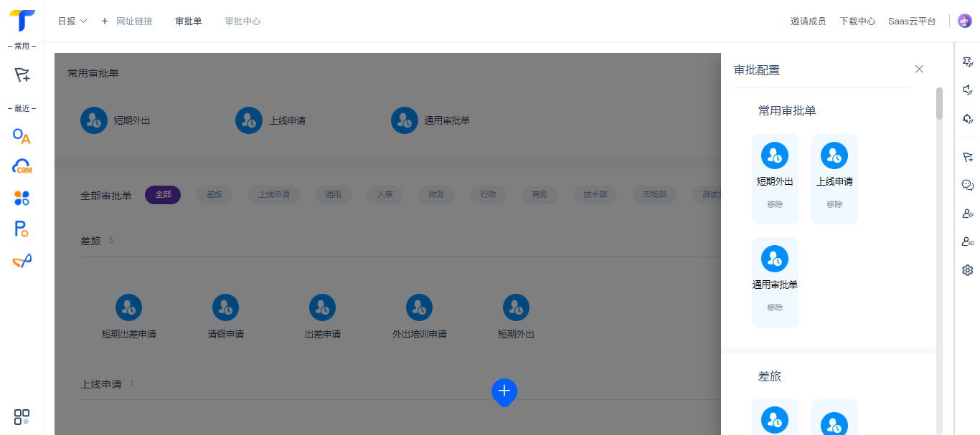
Task: Click 移除 under 通用审批单 in panel
Action: click(x=775, y=307)
